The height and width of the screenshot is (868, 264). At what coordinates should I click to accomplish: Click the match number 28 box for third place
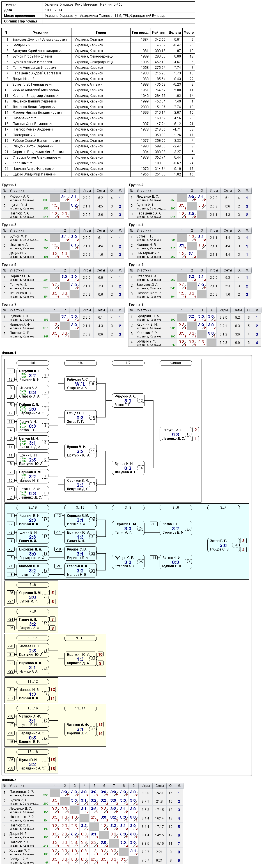[236, 545]
